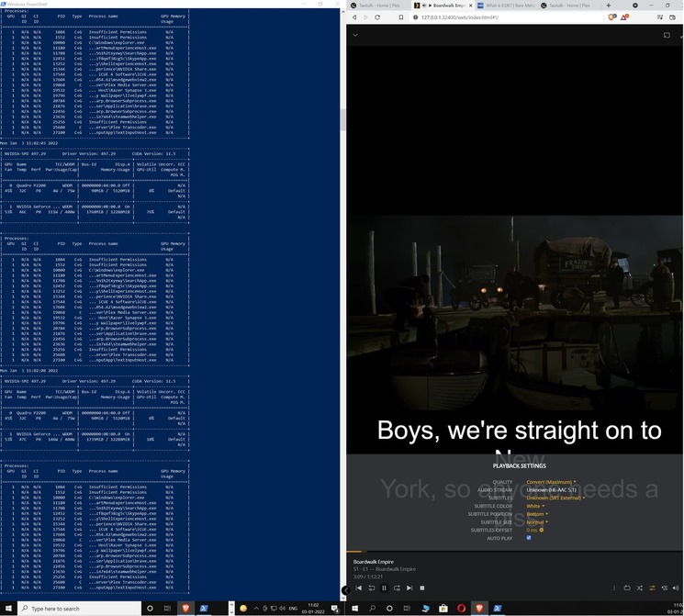684x616 pixels.
Task: Click the Type here to search box
Action: (79, 608)
